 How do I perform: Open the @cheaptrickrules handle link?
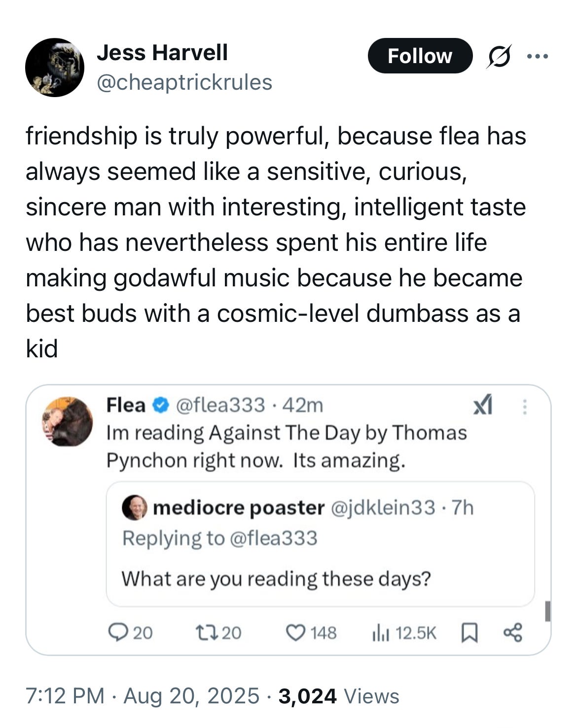tap(184, 82)
